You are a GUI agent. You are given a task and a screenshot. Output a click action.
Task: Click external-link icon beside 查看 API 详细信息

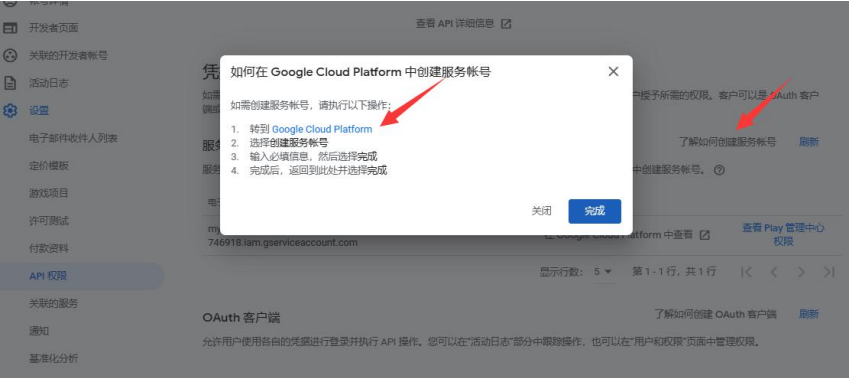(x=506, y=24)
